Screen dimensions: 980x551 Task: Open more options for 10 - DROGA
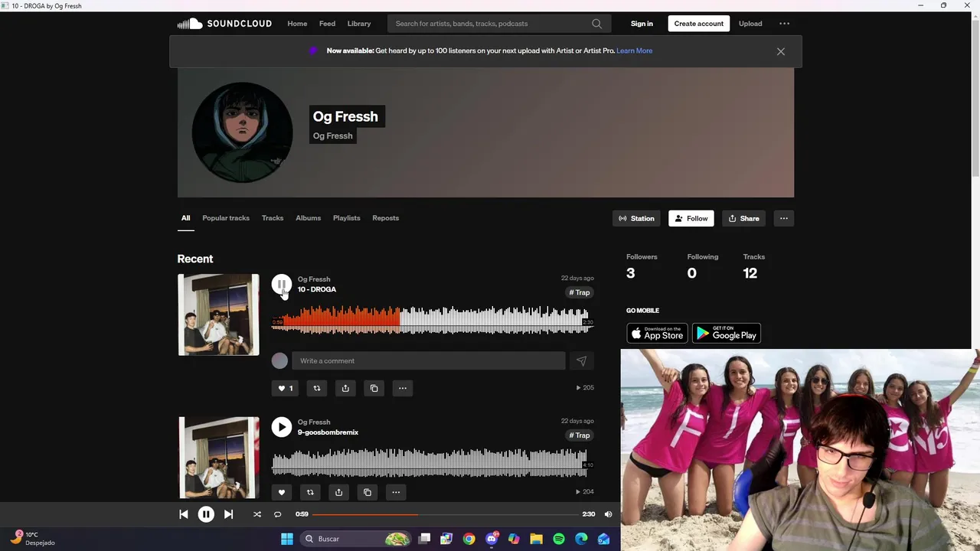pyautogui.click(x=402, y=388)
